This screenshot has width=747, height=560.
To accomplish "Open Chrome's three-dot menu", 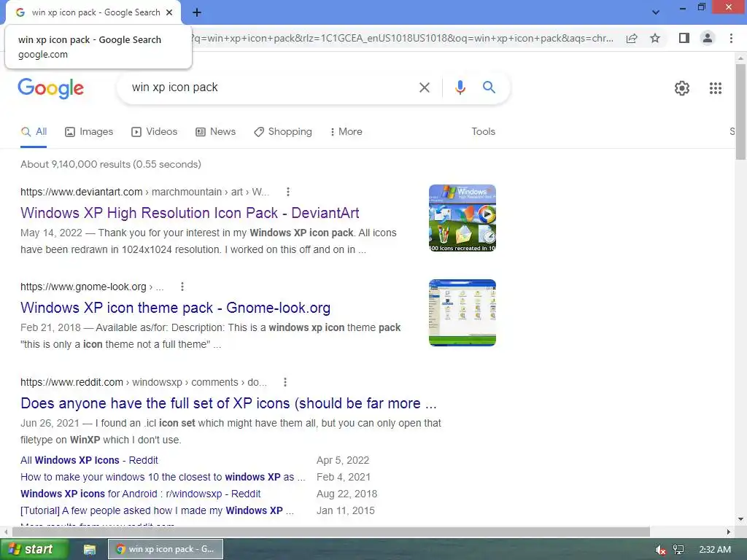I will click(x=731, y=38).
